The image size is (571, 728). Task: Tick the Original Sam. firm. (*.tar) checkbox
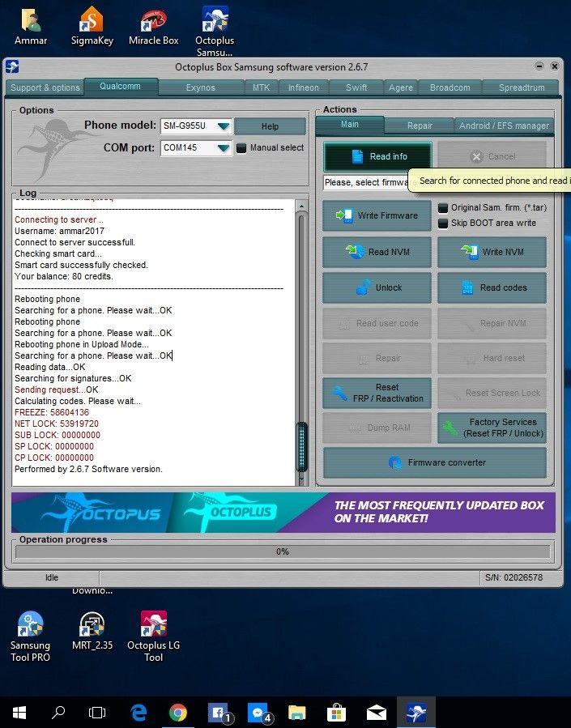coord(443,208)
